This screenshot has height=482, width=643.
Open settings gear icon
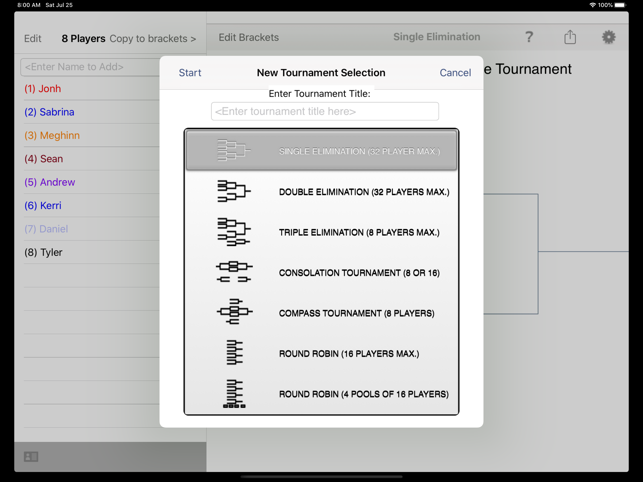point(608,37)
